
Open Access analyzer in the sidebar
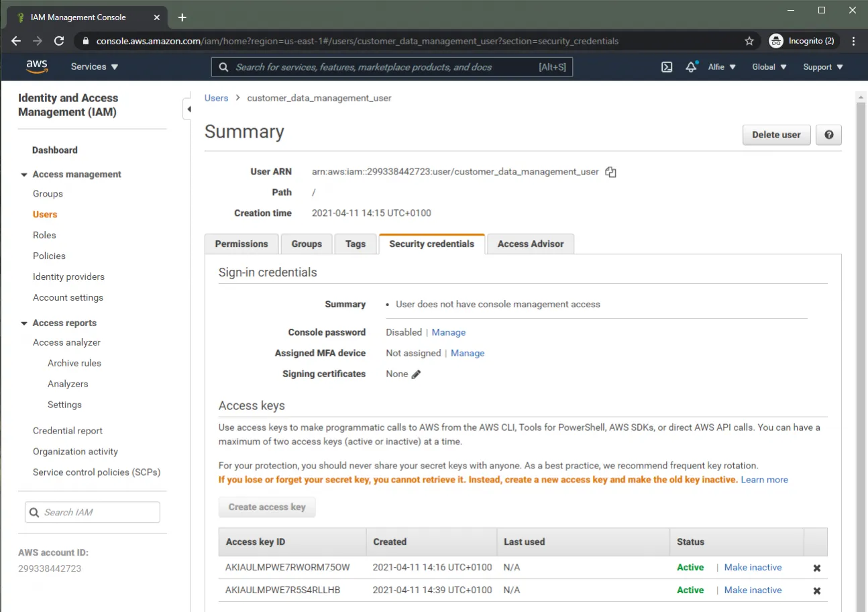coord(66,343)
